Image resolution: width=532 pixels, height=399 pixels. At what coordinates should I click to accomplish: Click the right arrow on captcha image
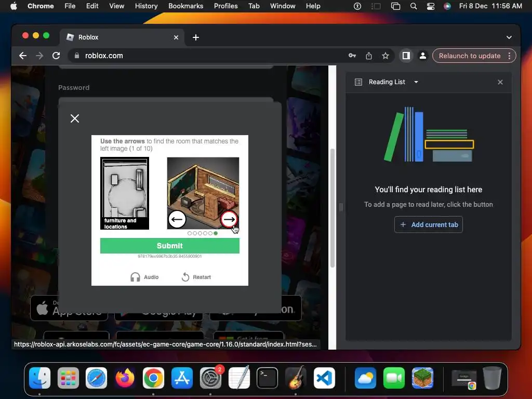[229, 220]
